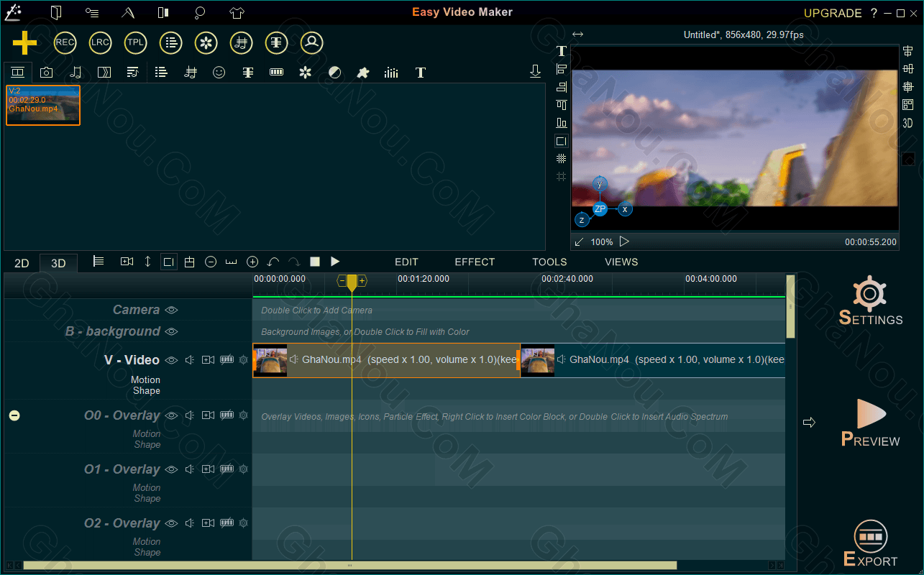Click the timeline zoom in plus button
Viewport: 924px width, 575px height.
point(252,262)
